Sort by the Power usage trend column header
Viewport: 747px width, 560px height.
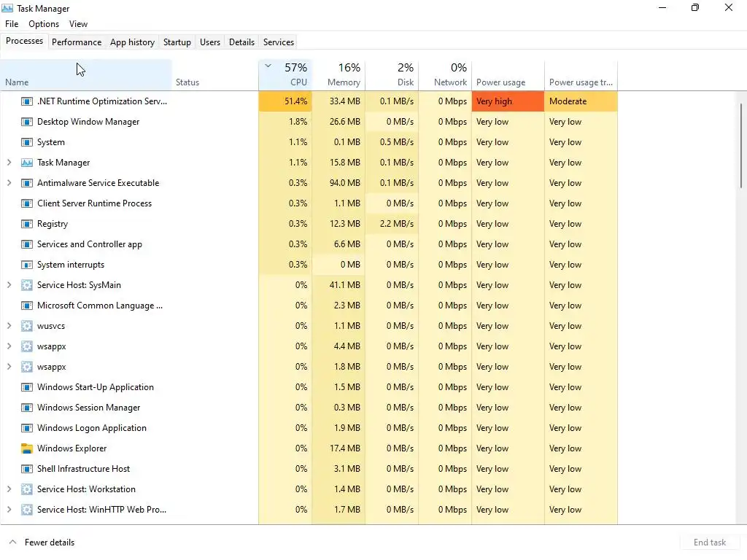click(581, 75)
